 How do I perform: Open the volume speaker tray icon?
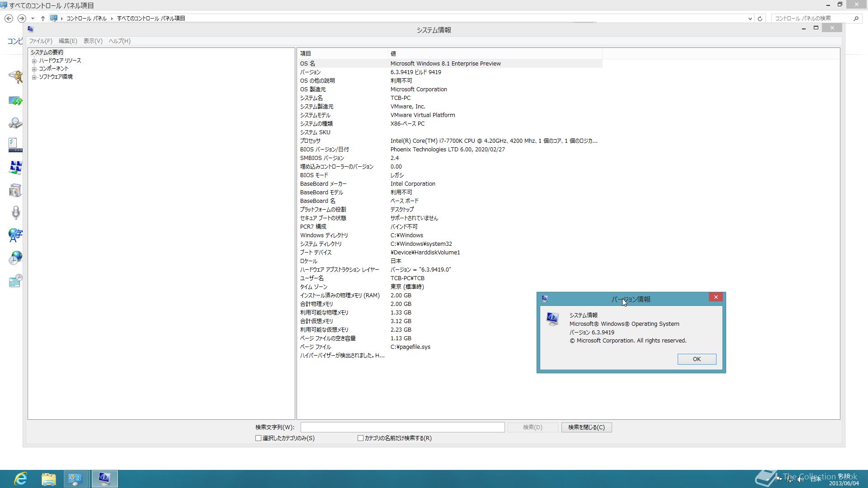(801, 479)
